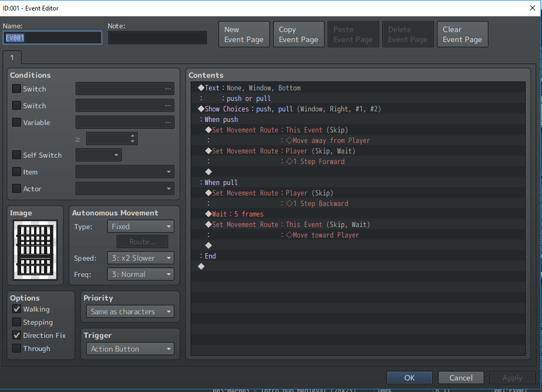Click the Name input field EV001
This screenshot has width=542, height=392.
point(53,38)
